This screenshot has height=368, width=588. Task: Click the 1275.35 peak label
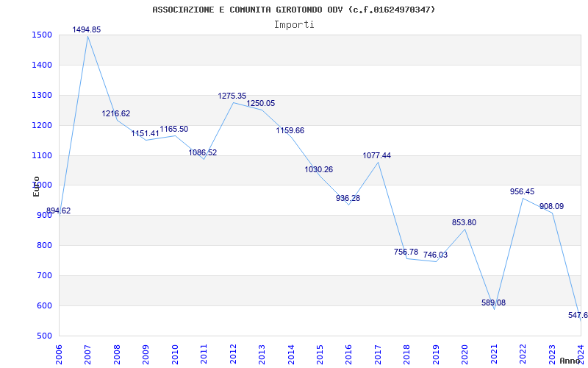232,96
